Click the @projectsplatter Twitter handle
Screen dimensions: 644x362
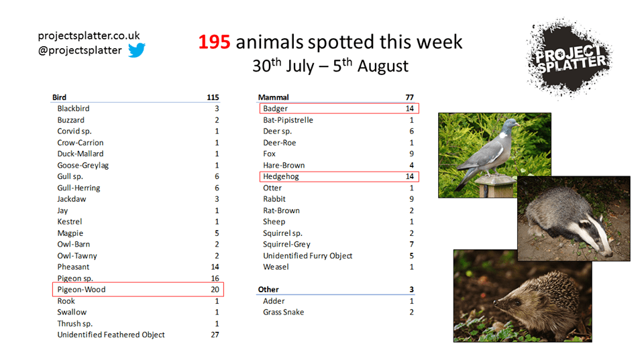[x=80, y=50]
